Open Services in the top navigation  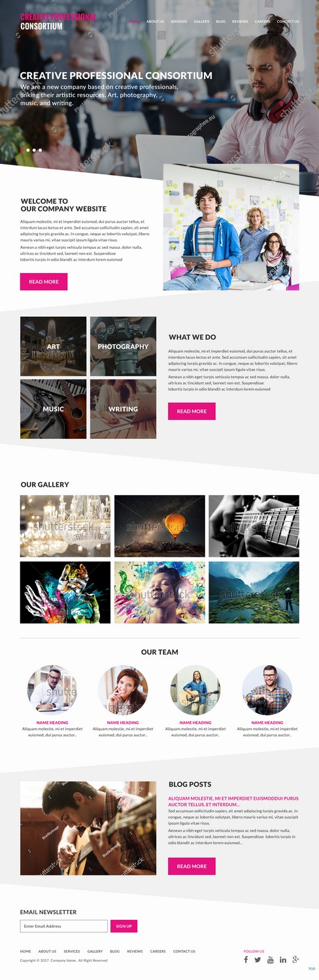click(179, 22)
